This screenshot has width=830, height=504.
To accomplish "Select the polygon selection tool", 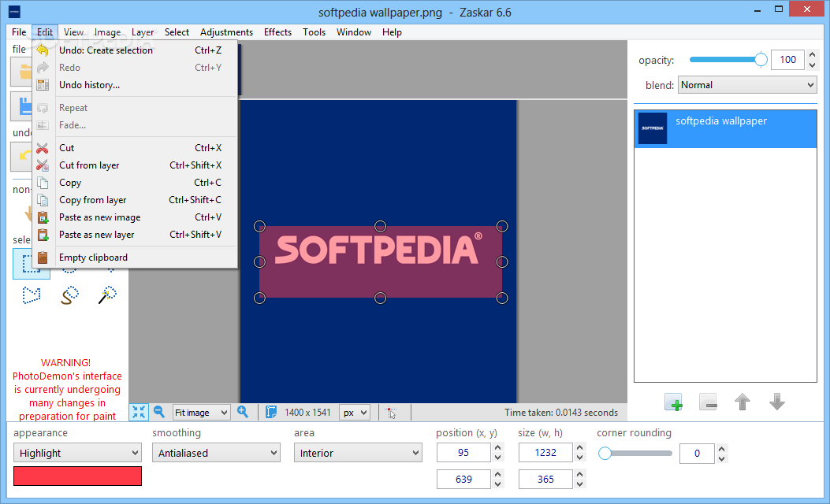I will tap(32, 295).
